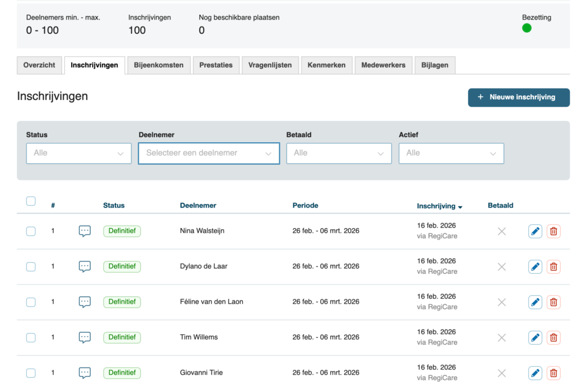The image size is (588, 390).
Task: Open the Status filter dropdown
Action: click(79, 153)
